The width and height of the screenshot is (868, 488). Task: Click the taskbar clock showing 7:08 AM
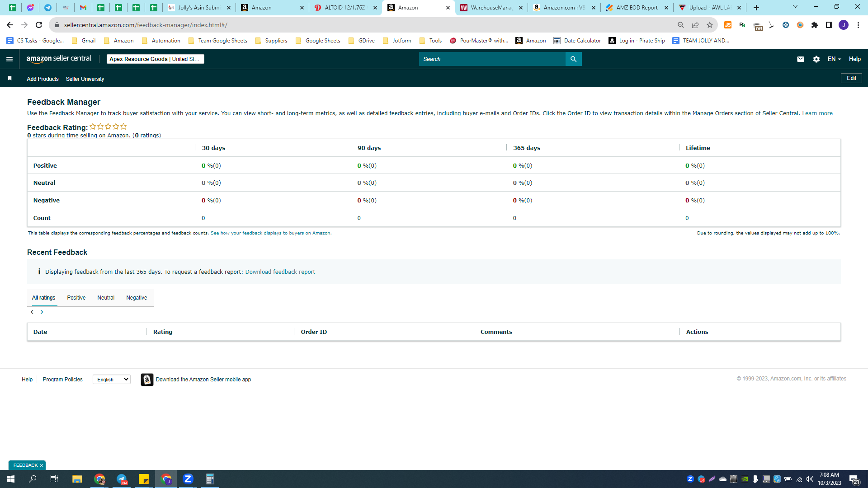click(829, 479)
